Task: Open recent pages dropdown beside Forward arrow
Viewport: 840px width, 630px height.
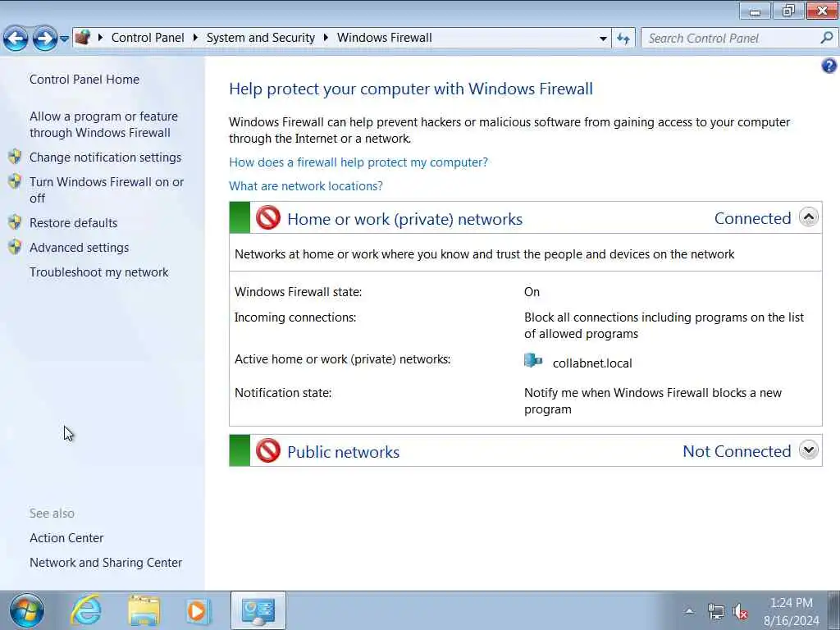Action: (64, 39)
